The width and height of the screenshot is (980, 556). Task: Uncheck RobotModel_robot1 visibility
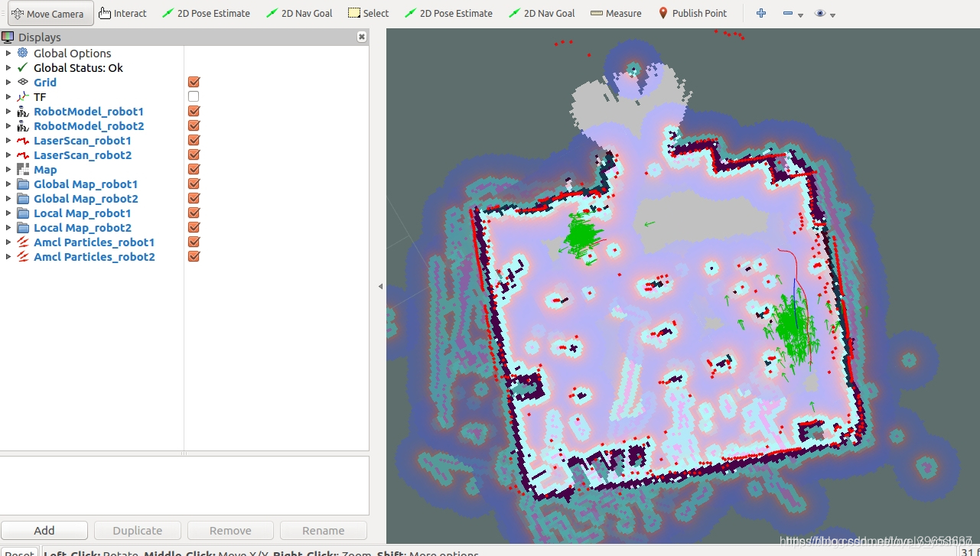[x=194, y=111]
